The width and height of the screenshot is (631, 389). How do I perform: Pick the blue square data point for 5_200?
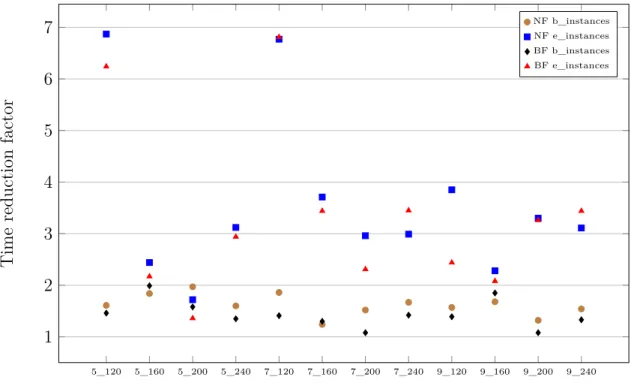[192, 300]
